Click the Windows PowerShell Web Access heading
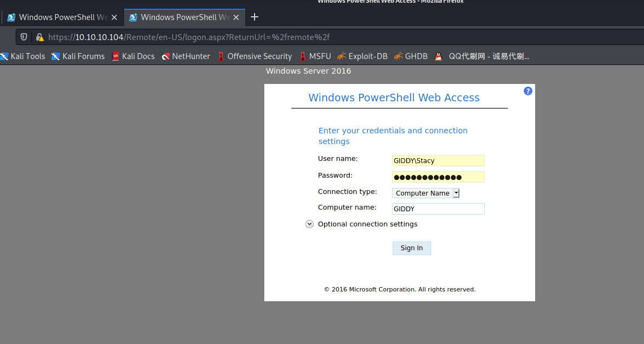Viewport: 644px width, 344px height. click(x=394, y=98)
